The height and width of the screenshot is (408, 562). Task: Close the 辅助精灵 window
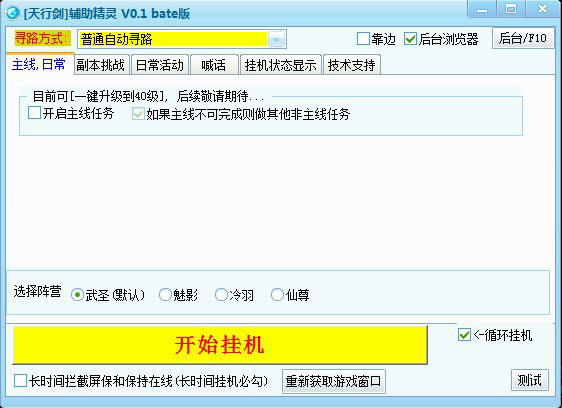click(x=543, y=9)
